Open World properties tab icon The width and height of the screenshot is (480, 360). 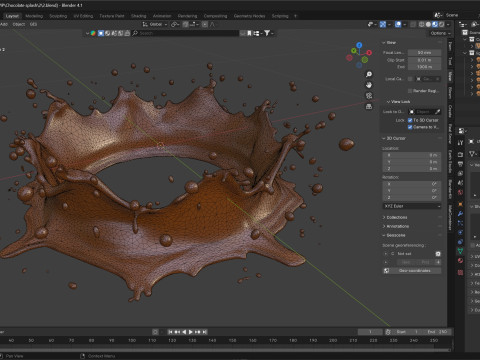pos(460,192)
